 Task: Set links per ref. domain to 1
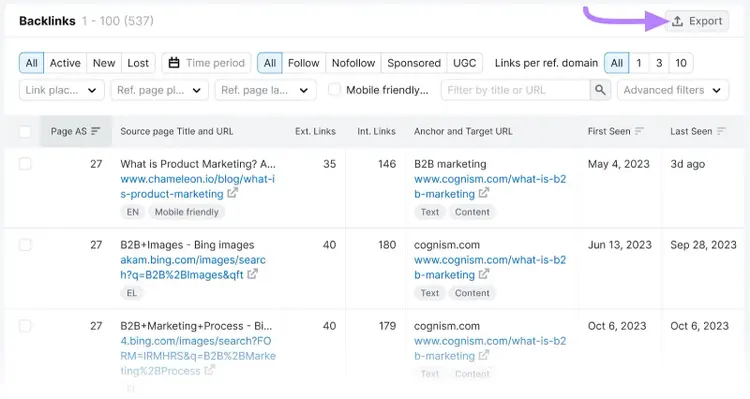639,63
